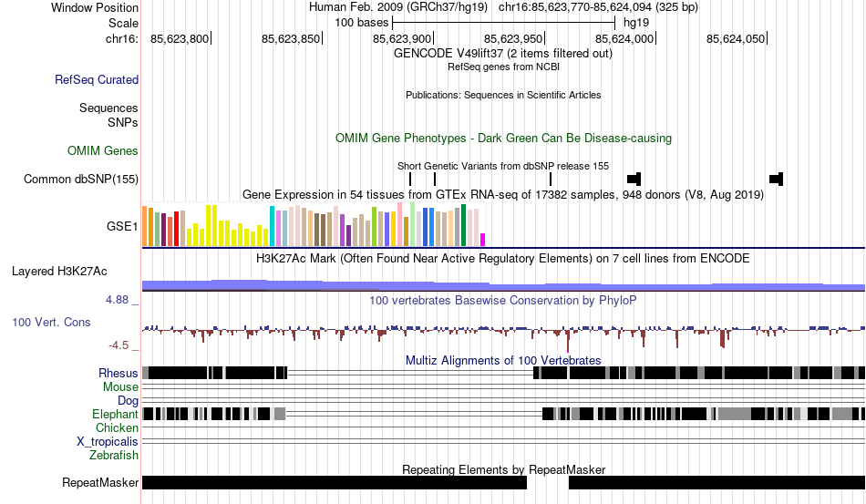
Task: Click Multiz Alignments of 100 Vertebrates title
Action: (x=503, y=361)
